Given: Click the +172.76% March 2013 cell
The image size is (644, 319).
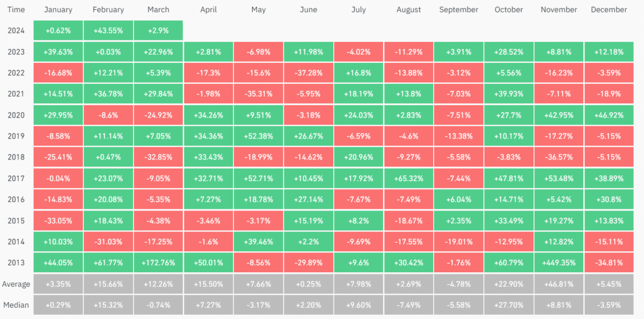Looking at the screenshot, I should (x=158, y=263).
